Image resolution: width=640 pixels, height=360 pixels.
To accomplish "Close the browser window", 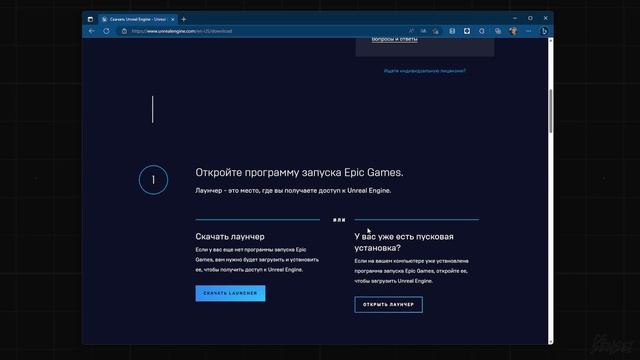I will [x=546, y=18].
